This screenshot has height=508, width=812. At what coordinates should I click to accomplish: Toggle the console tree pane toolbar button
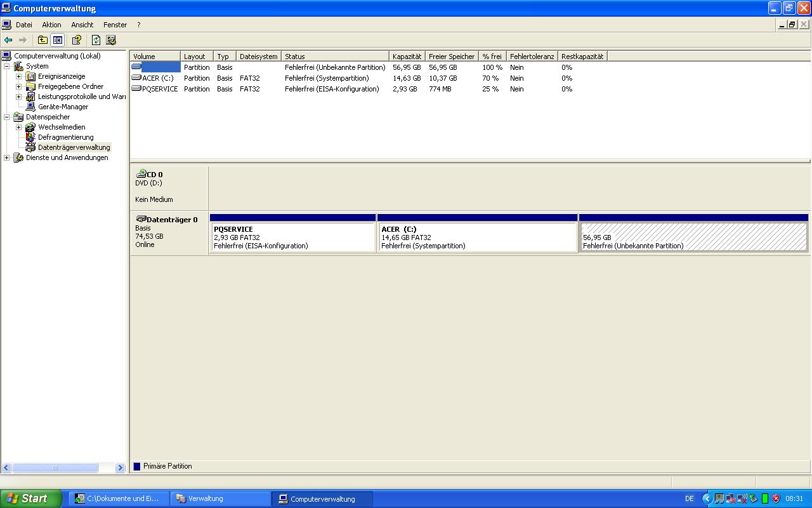(58, 40)
